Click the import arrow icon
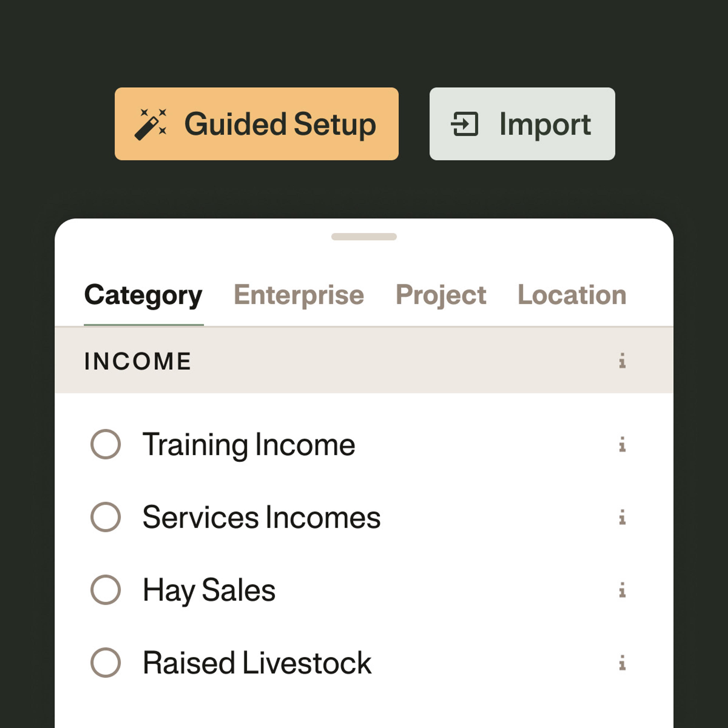728x728 pixels. click(465, 124)
